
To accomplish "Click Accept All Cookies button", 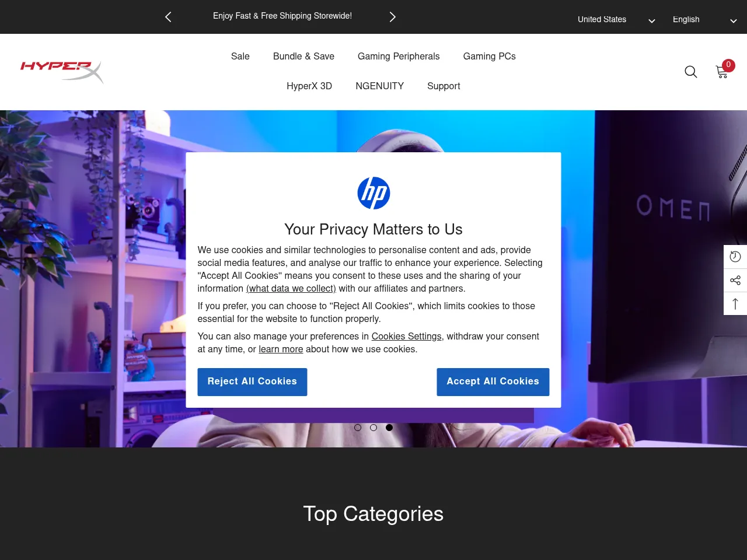I will 493,382.
